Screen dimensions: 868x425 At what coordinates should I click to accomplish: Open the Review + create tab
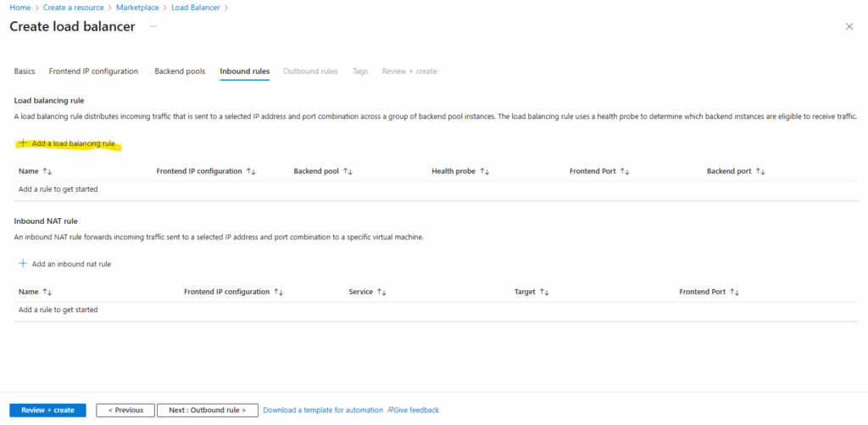coord(409,71)
